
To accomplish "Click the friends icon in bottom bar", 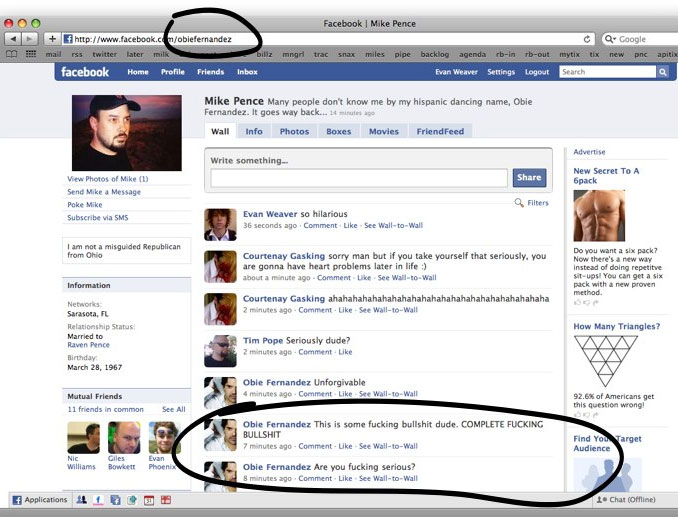I will click(x=81, y=500).
